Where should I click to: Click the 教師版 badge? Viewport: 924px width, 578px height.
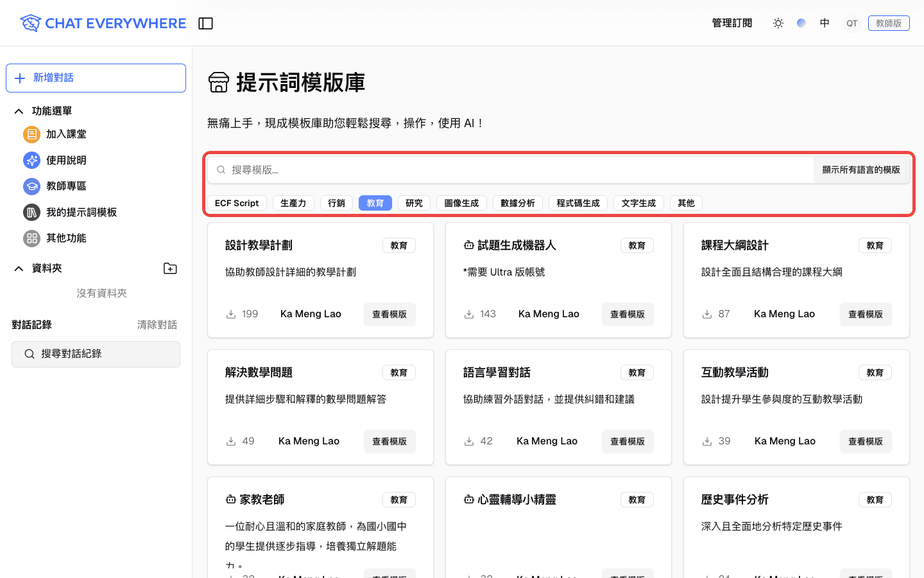pyautogui.click(x=889, y=23)
